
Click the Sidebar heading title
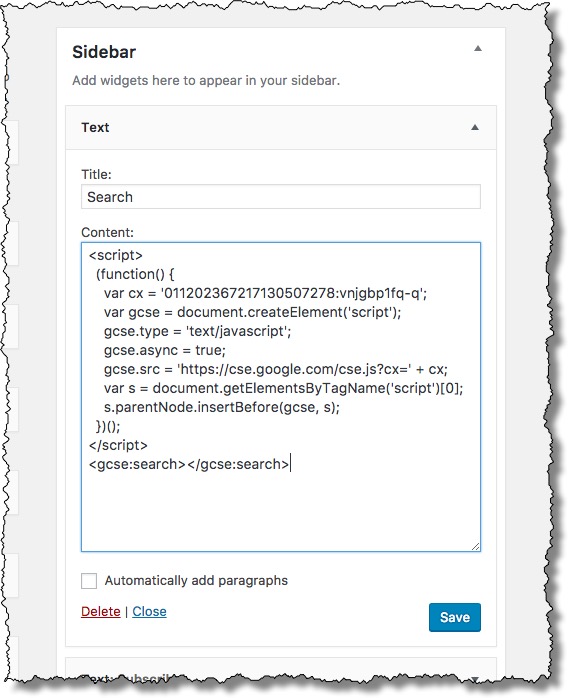click(104, 52)
